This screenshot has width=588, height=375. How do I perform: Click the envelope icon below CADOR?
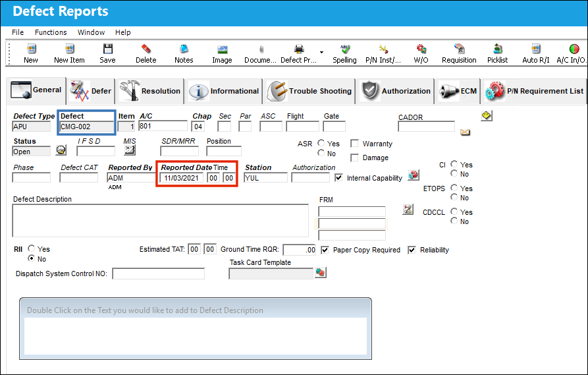[x=465, y=132]
